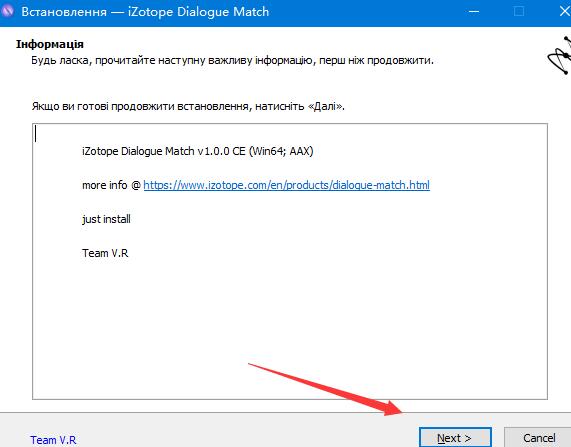Click the red arrow annotation pointing to Next
Screen dimensions: 571x447
click(325, 389)
